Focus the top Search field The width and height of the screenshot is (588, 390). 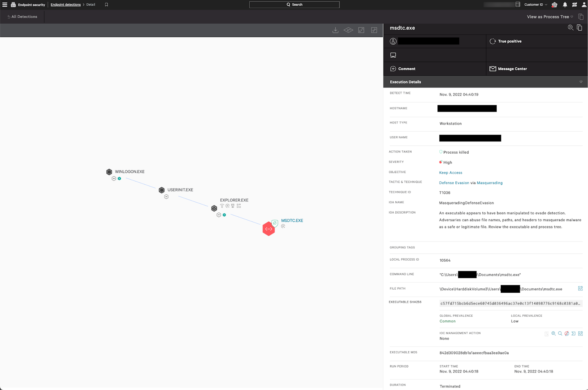[294, 4]
